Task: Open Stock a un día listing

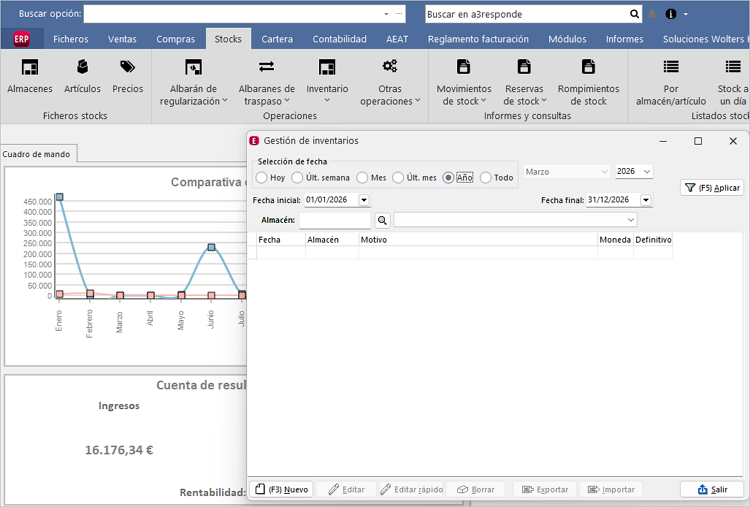Action: (x=733, y=82)
